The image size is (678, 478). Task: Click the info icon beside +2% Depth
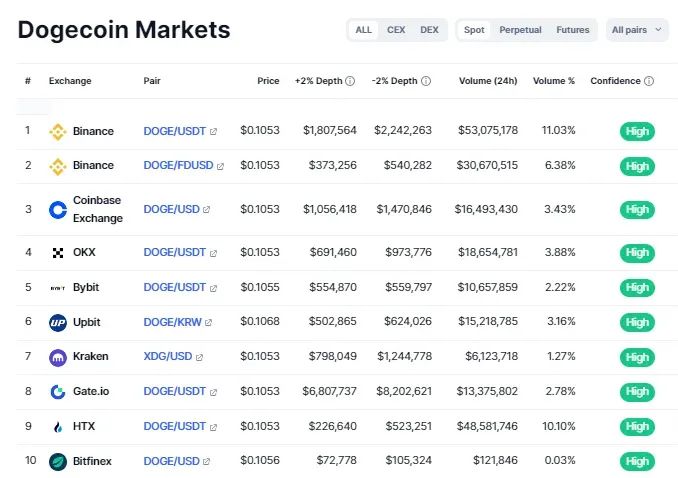[x=350, y=81]
